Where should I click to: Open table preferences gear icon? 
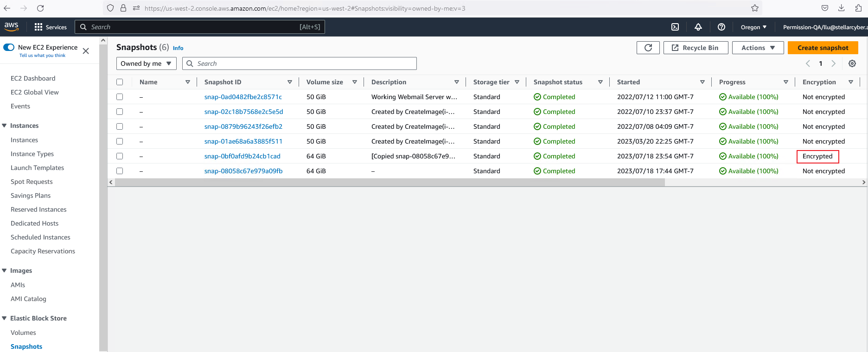852,63
